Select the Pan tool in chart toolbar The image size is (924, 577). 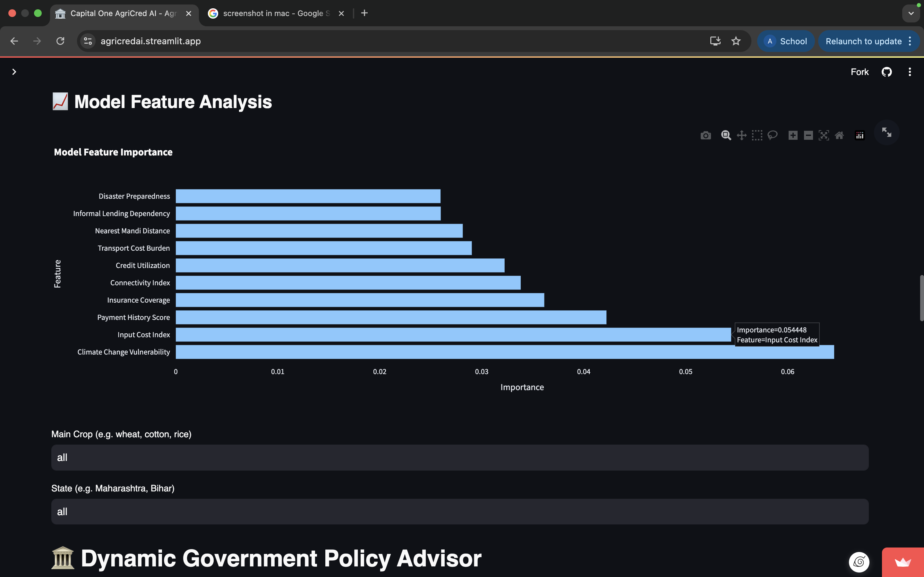tap(741, 136)
